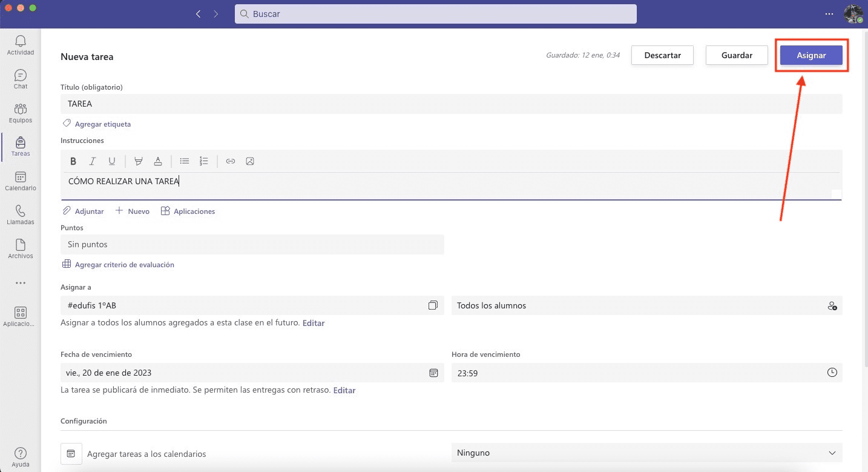Screen dimensions: 868x472
Task: Open the due date calendar picker
Action: click(433, 373)
